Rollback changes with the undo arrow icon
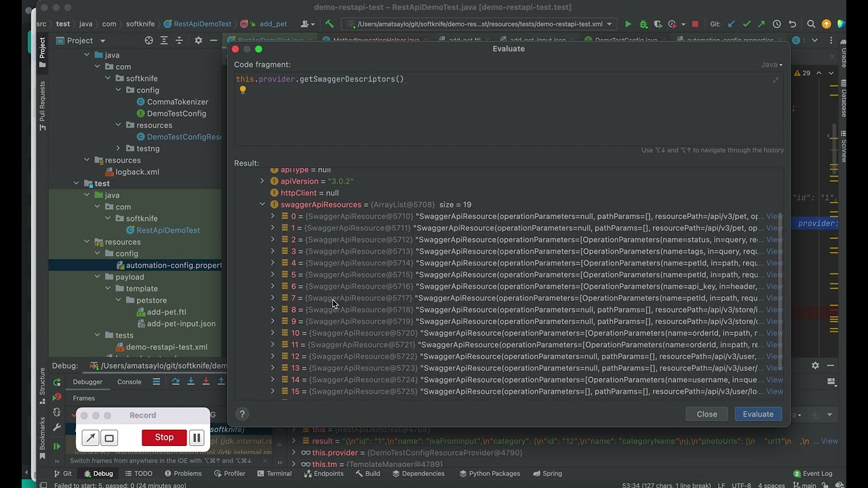Screen dimensions: 868x488 (x=792, y=24)
